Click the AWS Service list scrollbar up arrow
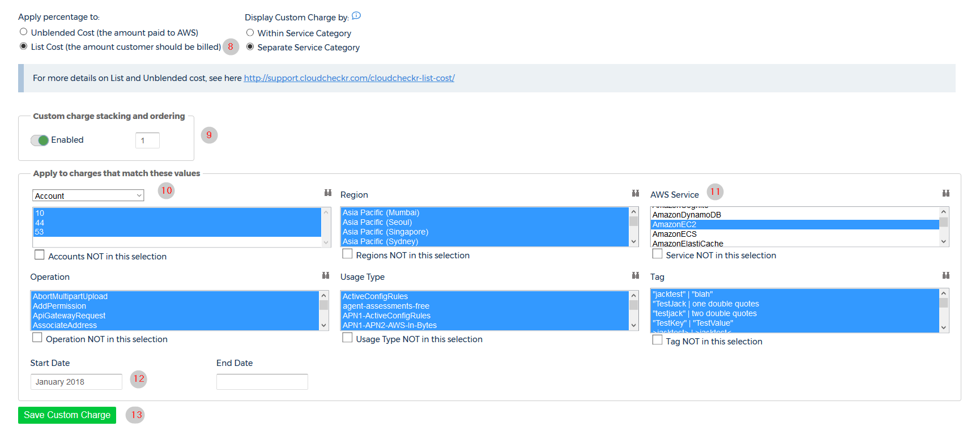The width and height of the screenshot is (980, 443). click(x=944, y=212)
